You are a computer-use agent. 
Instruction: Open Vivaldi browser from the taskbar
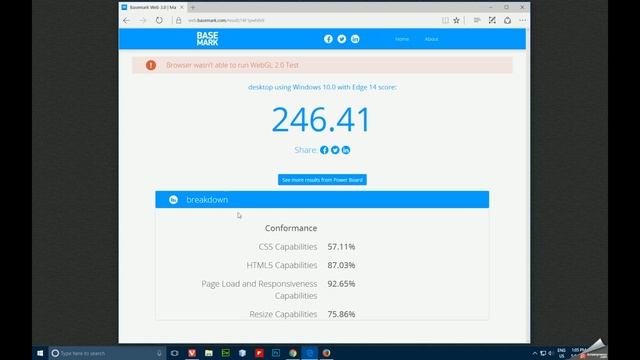(x=192, y=353)
